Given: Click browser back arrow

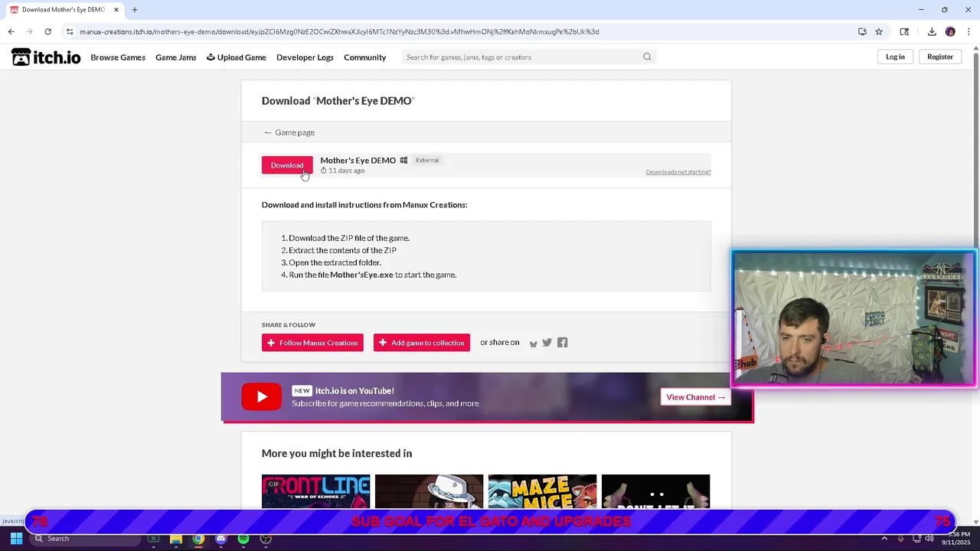Looking at the screenshot, I should [11, 31].
